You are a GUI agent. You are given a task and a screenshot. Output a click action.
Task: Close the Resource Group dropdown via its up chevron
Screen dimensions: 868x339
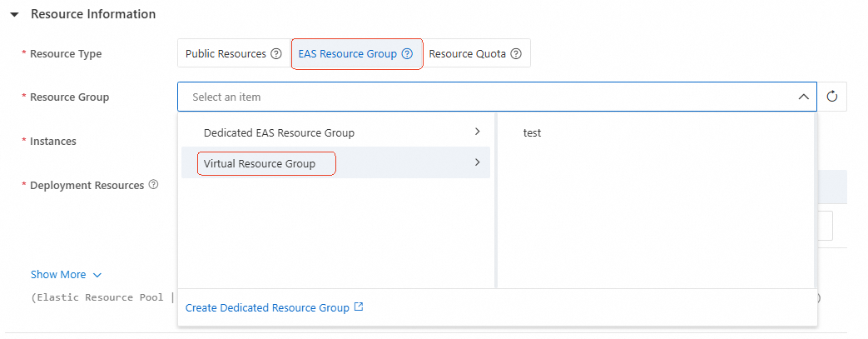[x=803, y=97]
